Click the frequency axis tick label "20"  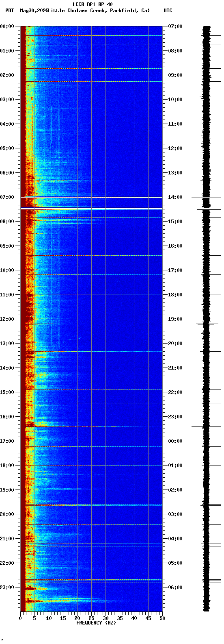click(x=77, y=618)
